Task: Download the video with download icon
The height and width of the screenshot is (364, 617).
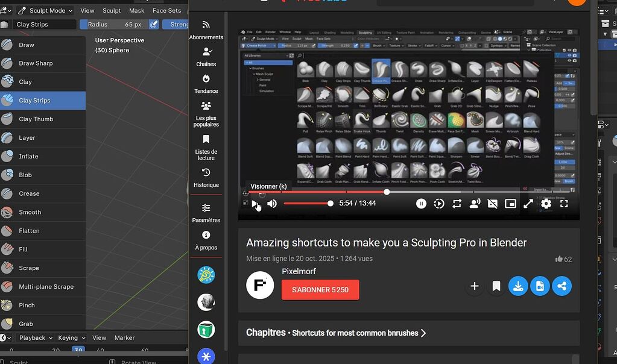Action: click(518, 286)
